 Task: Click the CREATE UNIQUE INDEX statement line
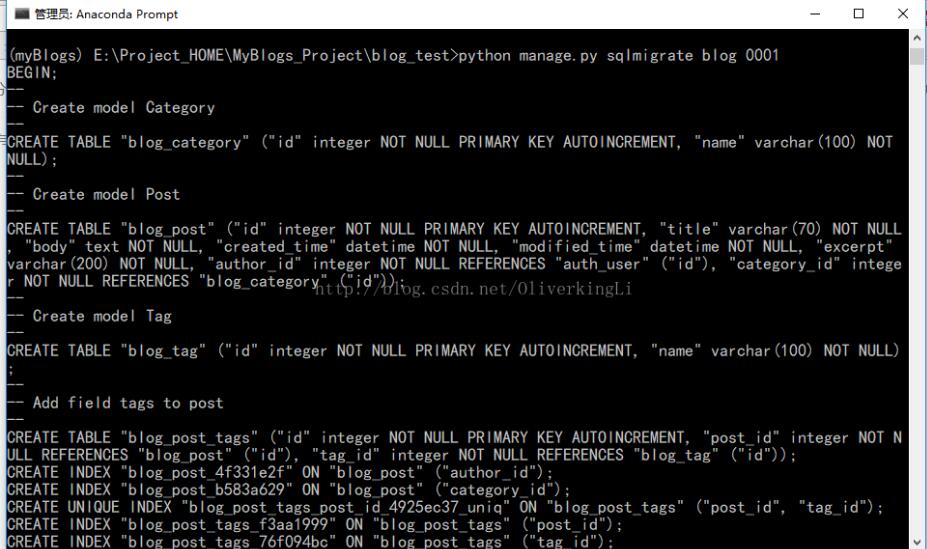(x=445, y=507)
